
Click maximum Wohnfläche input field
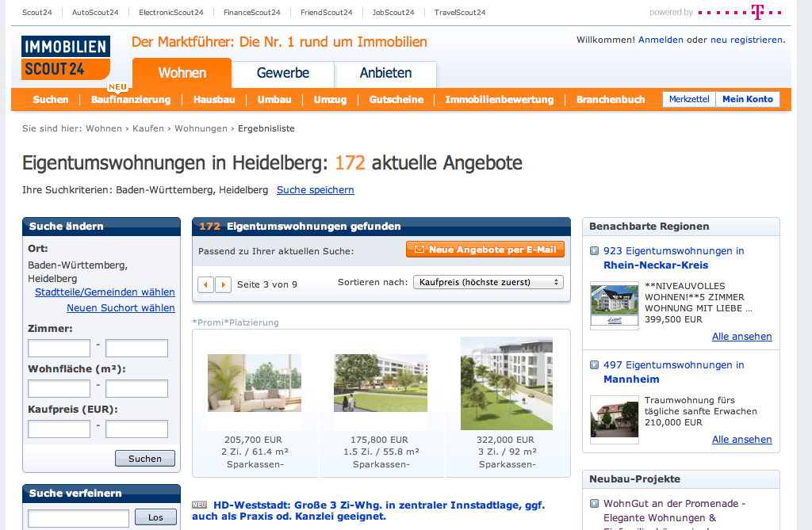tap(136, 389)
